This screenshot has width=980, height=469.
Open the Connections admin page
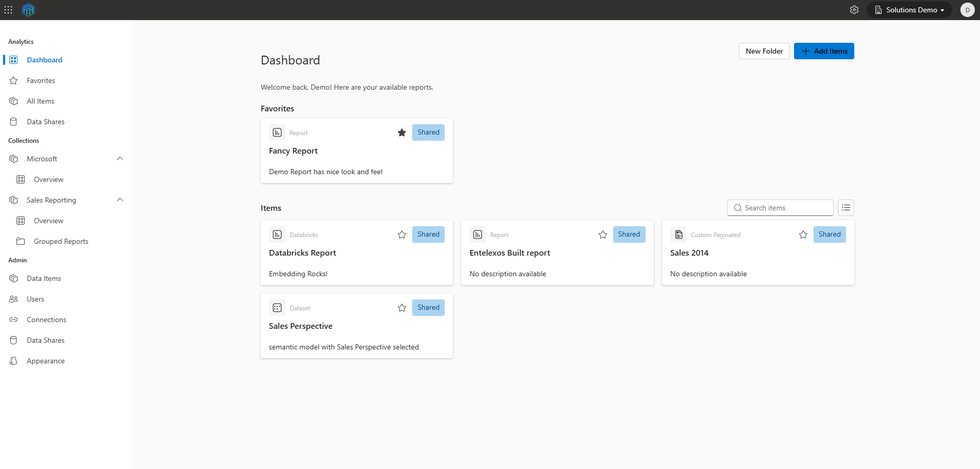click(x=46, y=319)
